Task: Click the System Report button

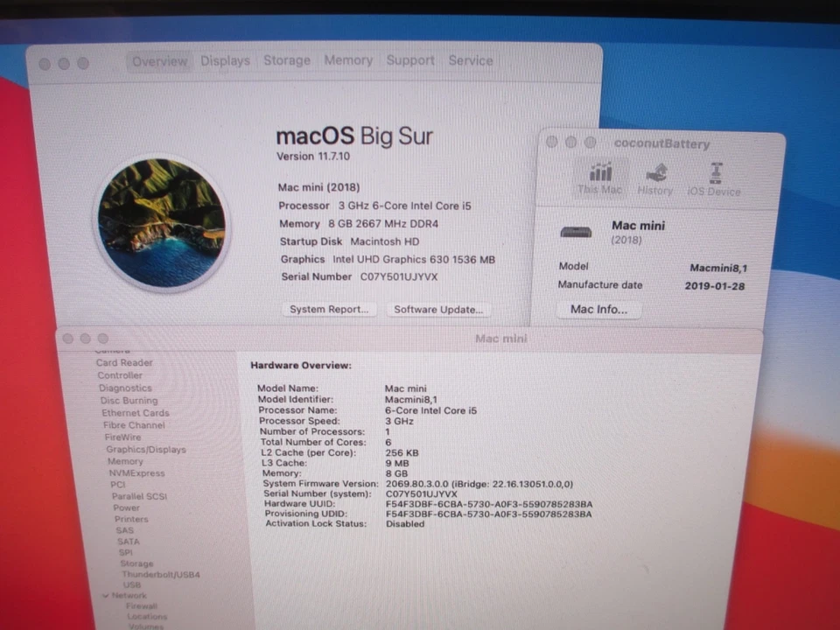Action: pyautogui.click(x=329, y=309)
